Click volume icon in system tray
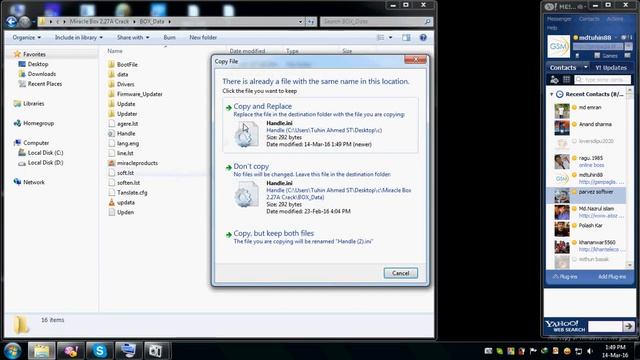Screen dimensions: 640x360 (590, 351)
